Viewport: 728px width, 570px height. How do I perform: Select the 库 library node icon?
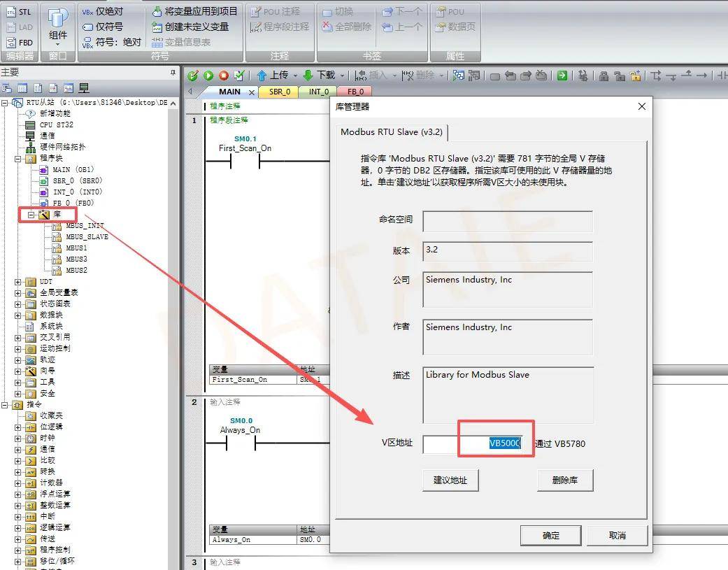[x=44, y=215]
